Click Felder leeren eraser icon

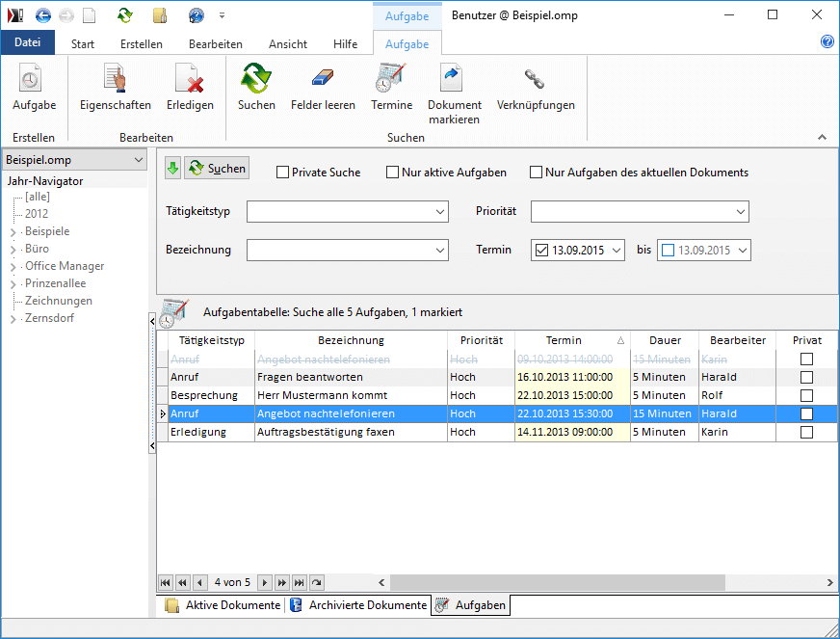(x=323, y=78)
